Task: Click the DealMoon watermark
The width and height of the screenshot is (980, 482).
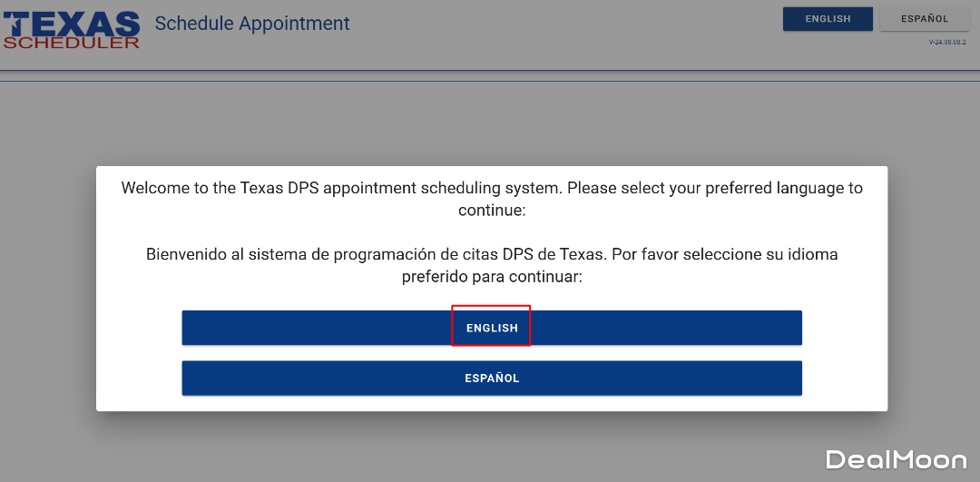Action: tap(896, 460)
